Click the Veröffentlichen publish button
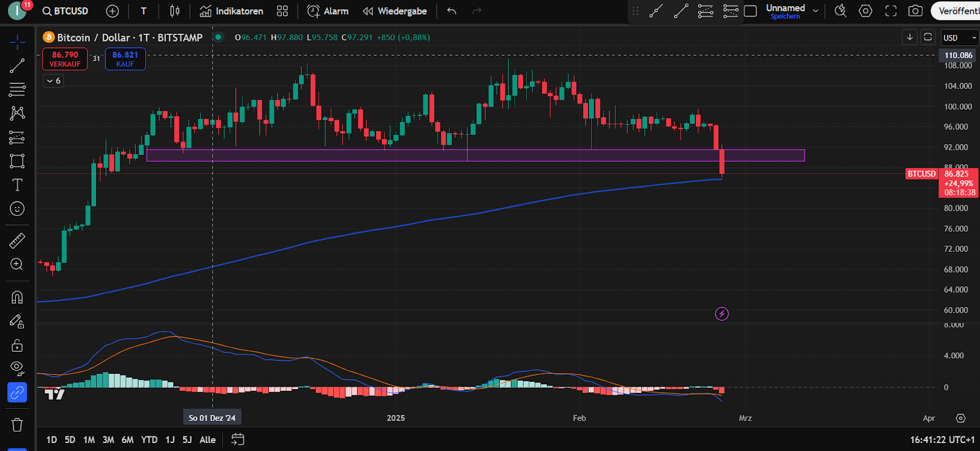The image size is (980, 451). pos(956,11)
